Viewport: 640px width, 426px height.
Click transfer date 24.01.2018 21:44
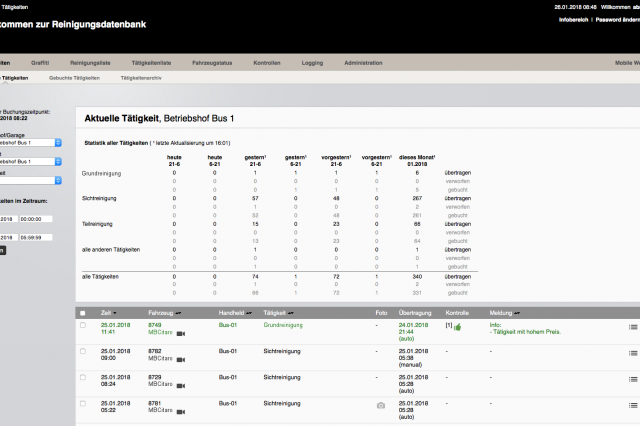coord(413,328)
